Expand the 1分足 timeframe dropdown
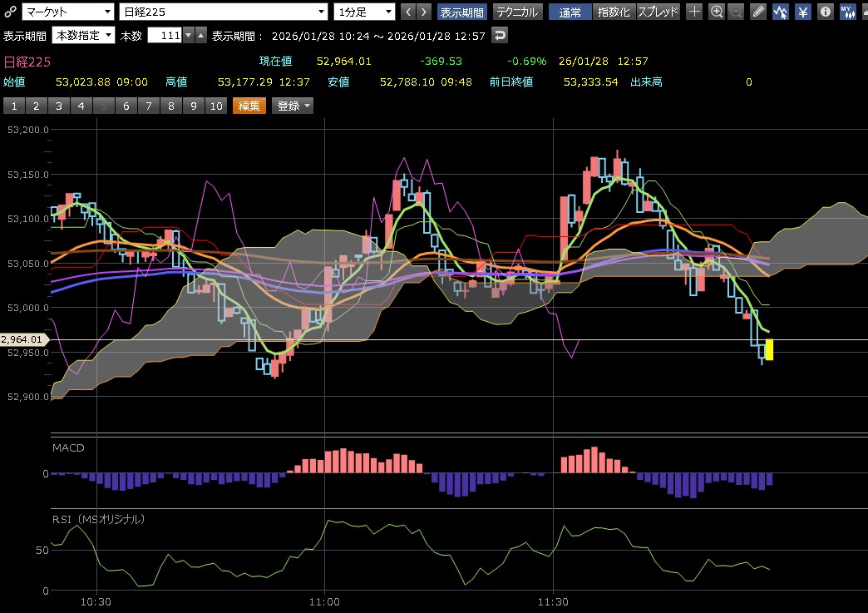Screen dimensions: 868x613 pos(364,12)
